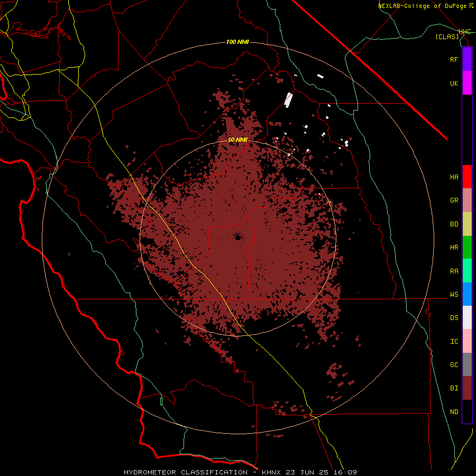Click the HR legend label
The width and height of the screenshot is (476, 476).
454,248
